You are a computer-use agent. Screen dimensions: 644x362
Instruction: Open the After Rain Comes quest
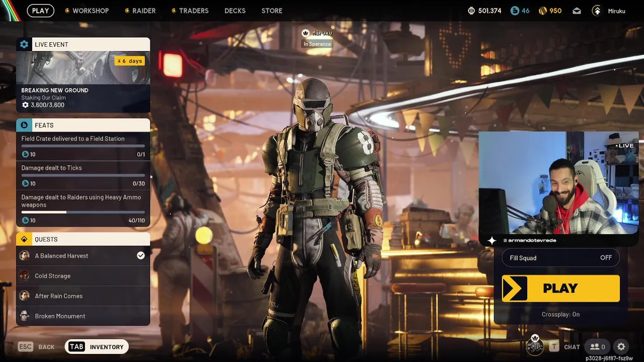83,296
